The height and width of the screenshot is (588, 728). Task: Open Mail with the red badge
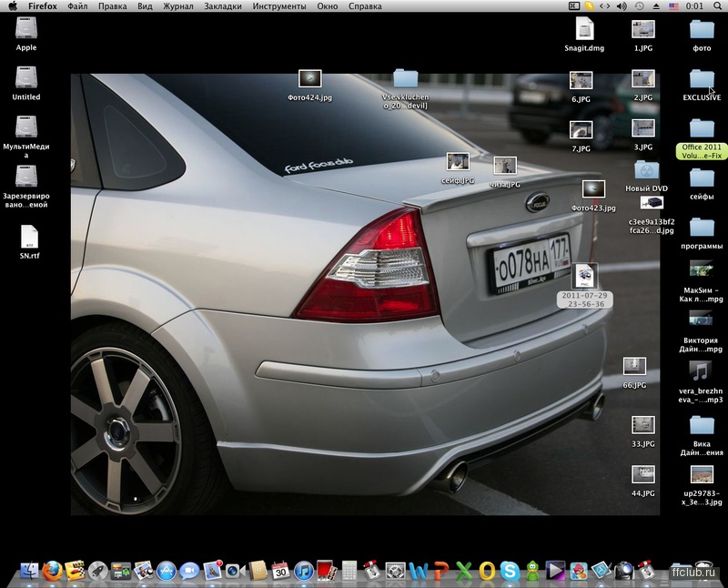click(212, 571)
